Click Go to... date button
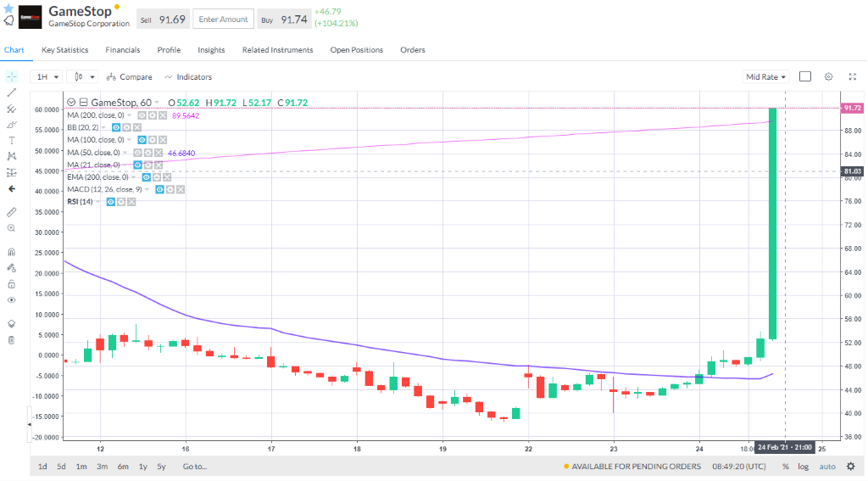The width and height of the screenshot is (868, 481). coord(195,467)
